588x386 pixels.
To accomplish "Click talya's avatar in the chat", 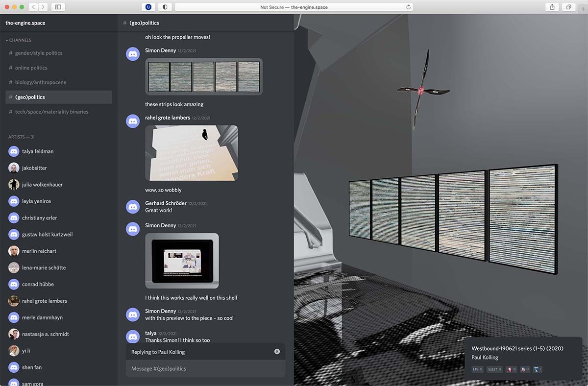I will pyautogui.click(x=133, y=337).
